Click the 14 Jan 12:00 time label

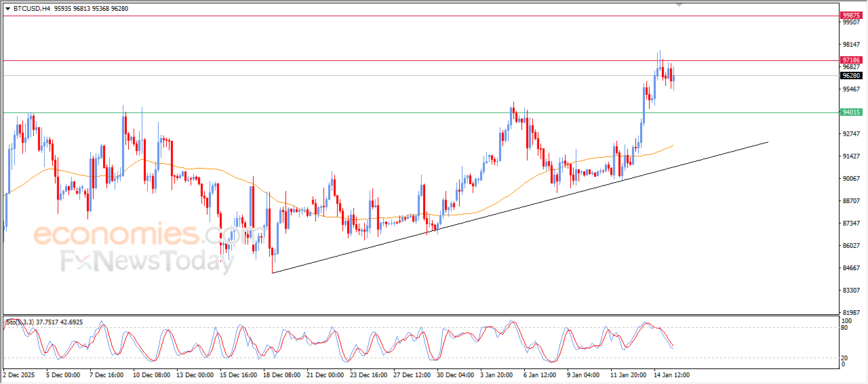pos(671,375)
